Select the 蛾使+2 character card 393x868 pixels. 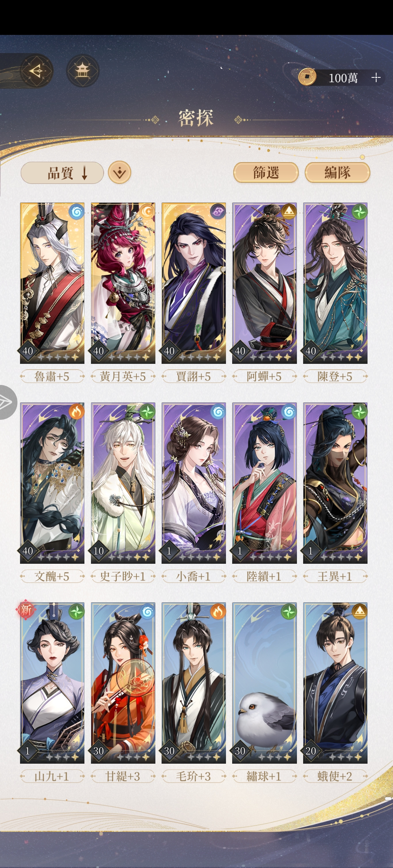coord(335,683)
